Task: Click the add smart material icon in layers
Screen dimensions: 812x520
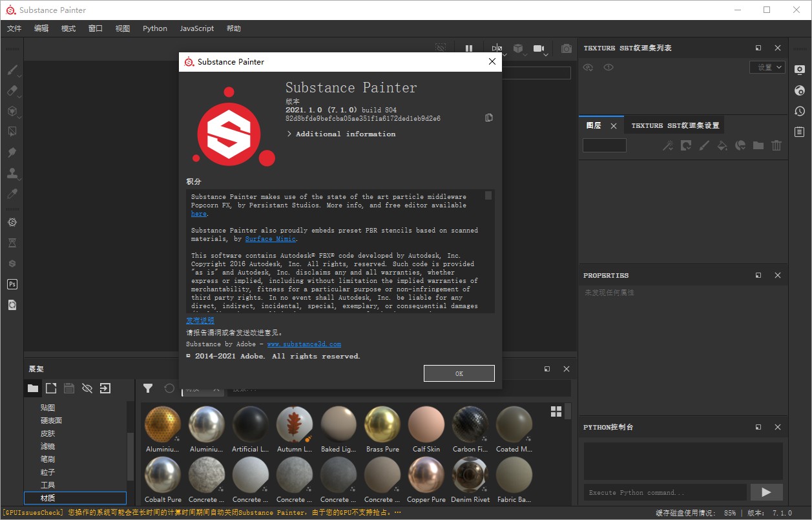Action: click(x=740, y=146)
